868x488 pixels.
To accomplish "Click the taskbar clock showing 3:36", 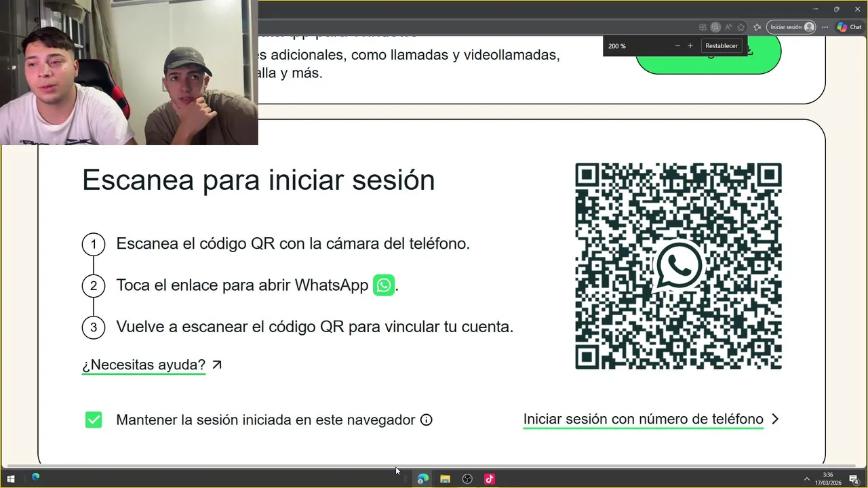I will click(828, 479).
